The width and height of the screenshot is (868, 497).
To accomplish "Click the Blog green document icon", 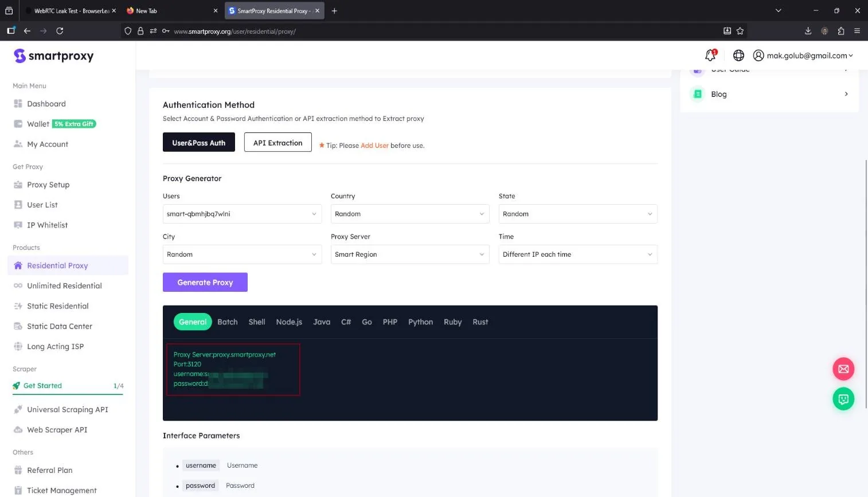I will pos(697,94).
